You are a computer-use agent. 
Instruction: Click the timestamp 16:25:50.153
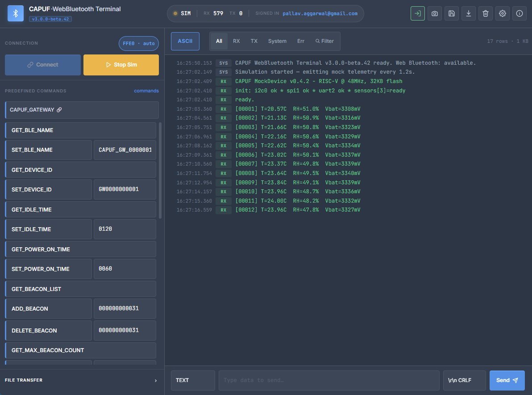(x=194, y=63)
